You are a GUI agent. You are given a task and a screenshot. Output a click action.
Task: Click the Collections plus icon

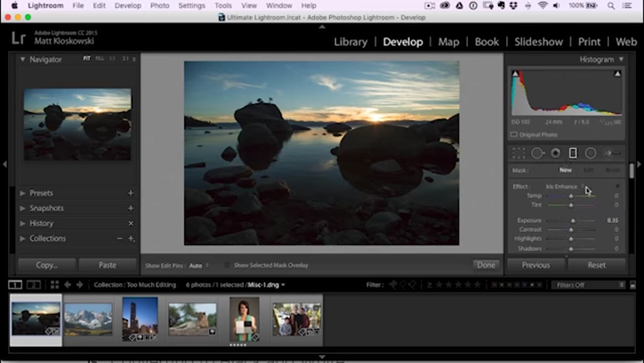pyautogui.click(x=131, y=238)
